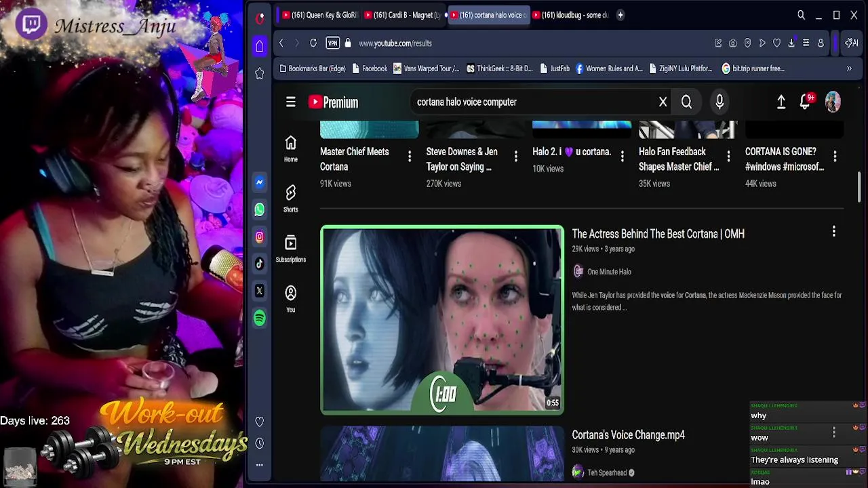Start voice search with microphone

[x=719, y=102]
